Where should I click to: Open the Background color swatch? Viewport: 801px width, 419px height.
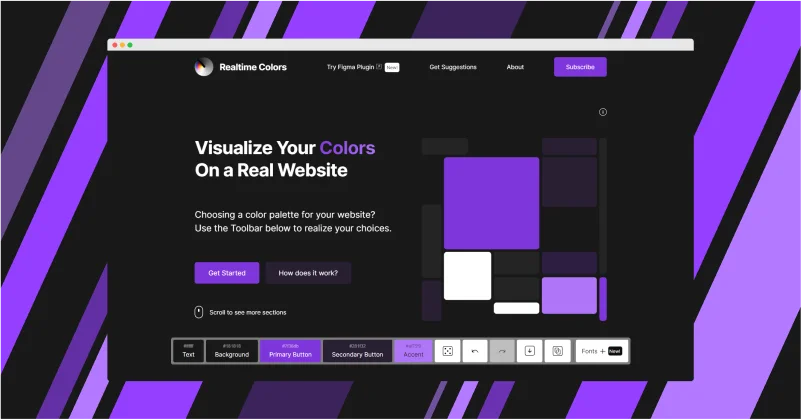[x=232, y=351]
